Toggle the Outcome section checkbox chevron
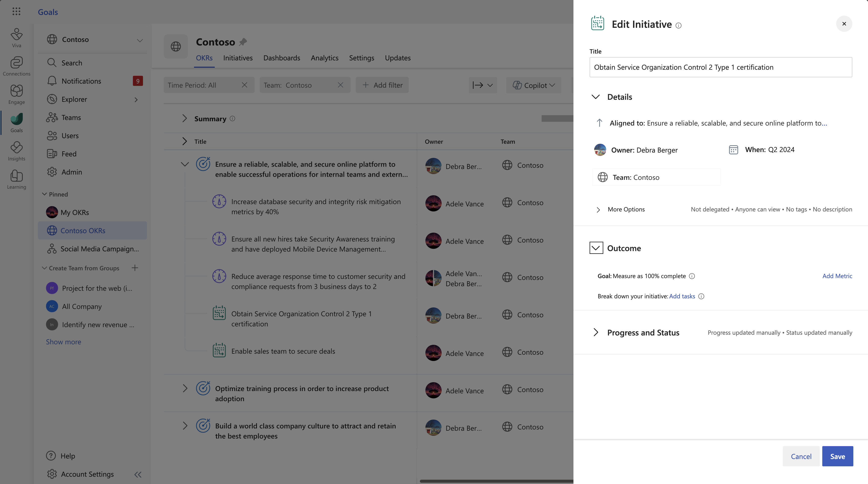The width and height of the screenshot is (868, 484). click(x=596, y=248)
